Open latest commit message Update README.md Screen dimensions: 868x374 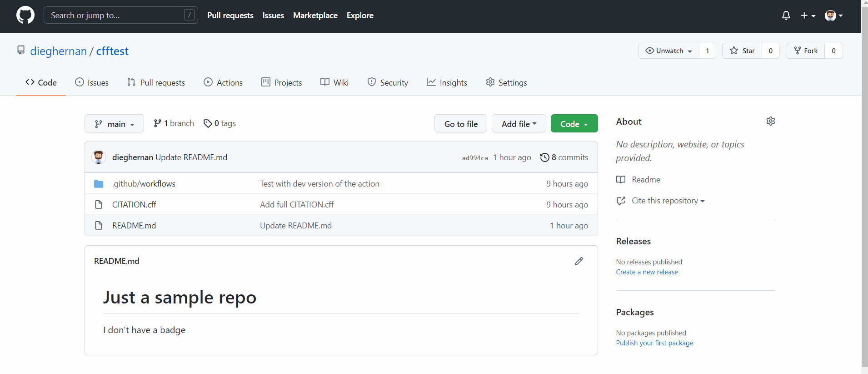tap(191, 157)
